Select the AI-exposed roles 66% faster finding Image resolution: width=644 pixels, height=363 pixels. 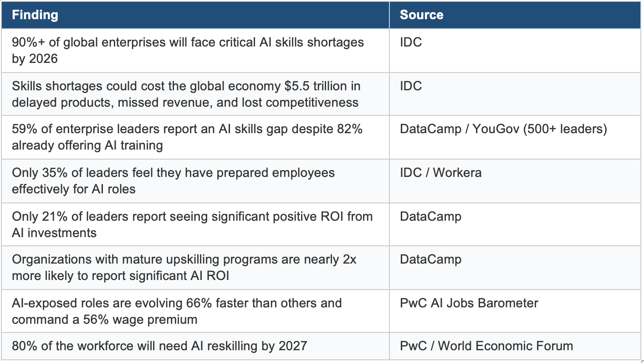177,311
